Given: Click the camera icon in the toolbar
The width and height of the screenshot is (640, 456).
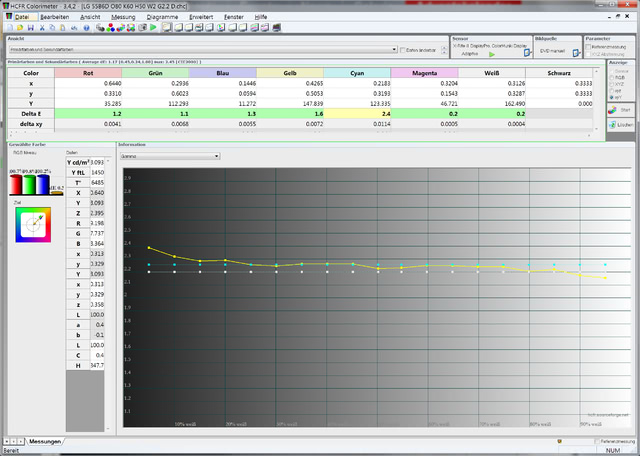Looking at the screenshot, I should coord(142,28).
